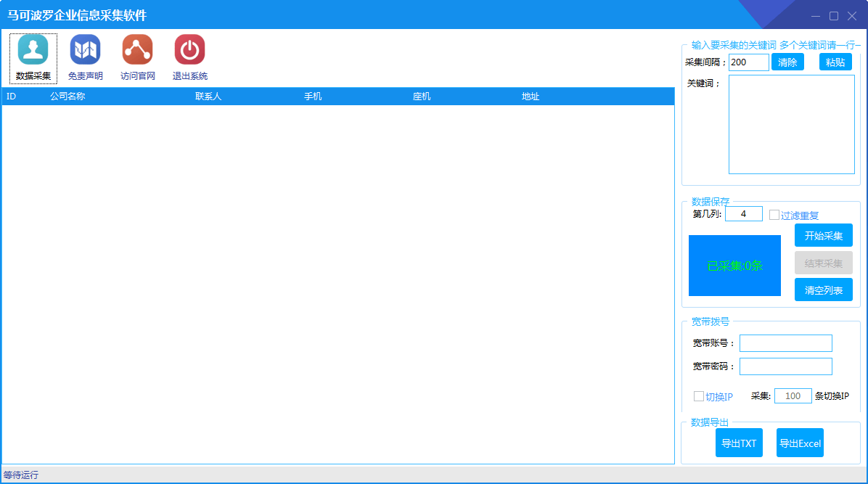Minimize the application window

[816, 16]
